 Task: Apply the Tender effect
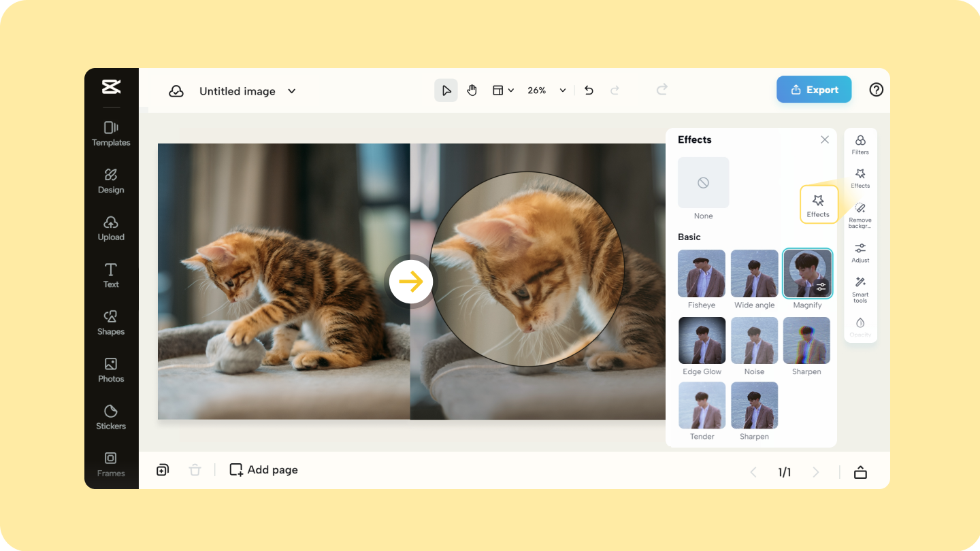[x=702, y=405]
